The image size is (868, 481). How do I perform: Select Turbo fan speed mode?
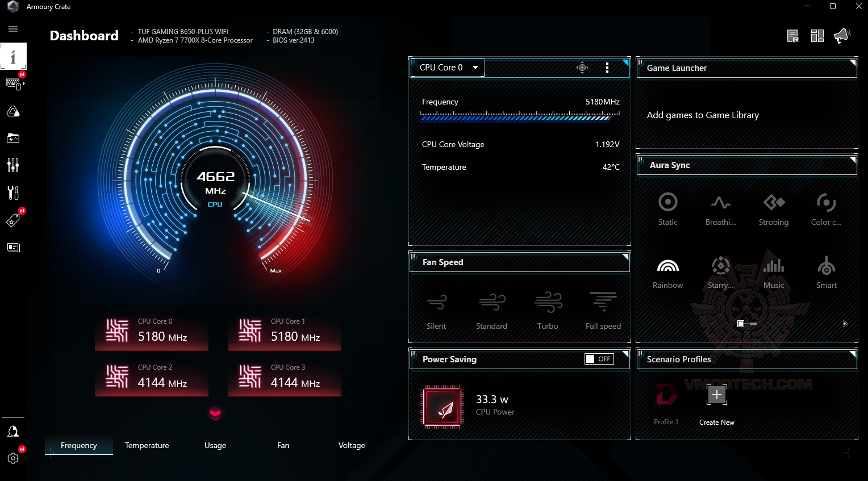[x=548, y=310]
